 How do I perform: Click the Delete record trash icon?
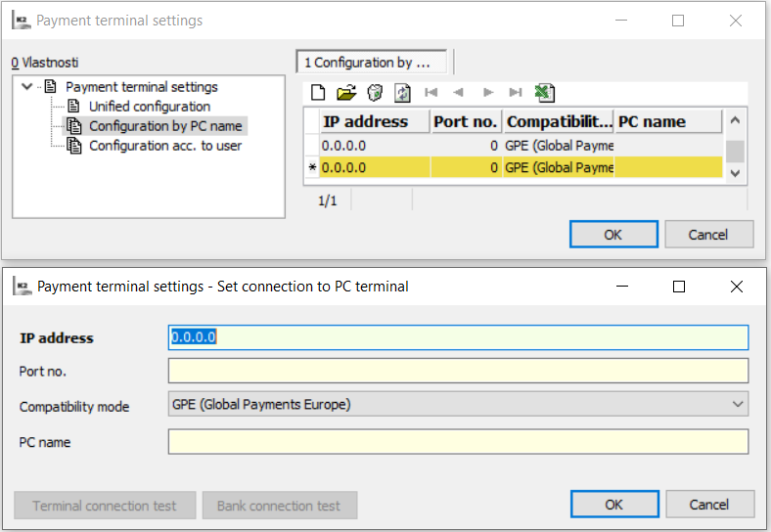coord(374,93)
